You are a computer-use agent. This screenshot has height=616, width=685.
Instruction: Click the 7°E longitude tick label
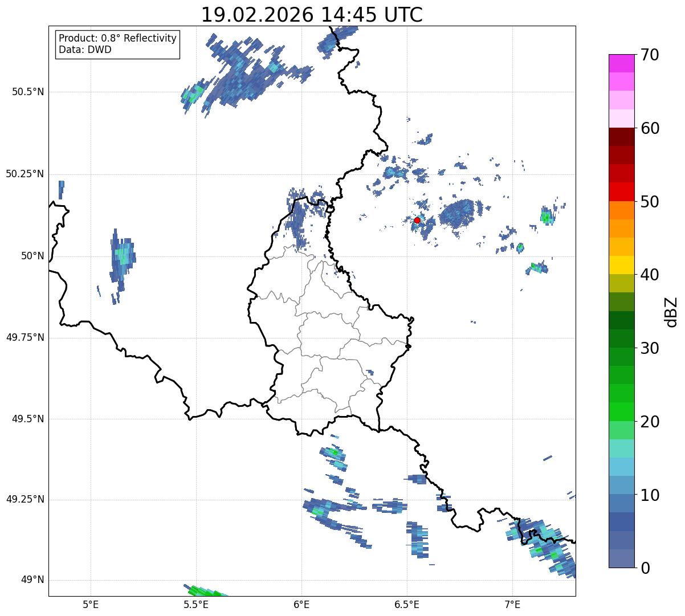click(512, 603)
